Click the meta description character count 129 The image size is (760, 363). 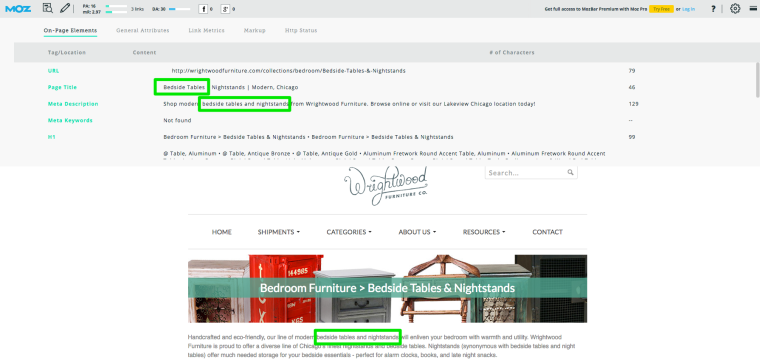(633, 104)
